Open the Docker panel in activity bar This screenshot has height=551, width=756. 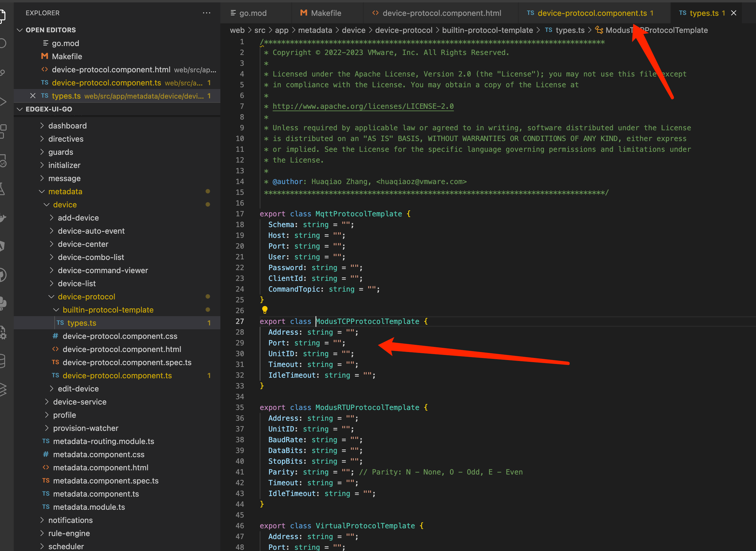tap(3, 218)
